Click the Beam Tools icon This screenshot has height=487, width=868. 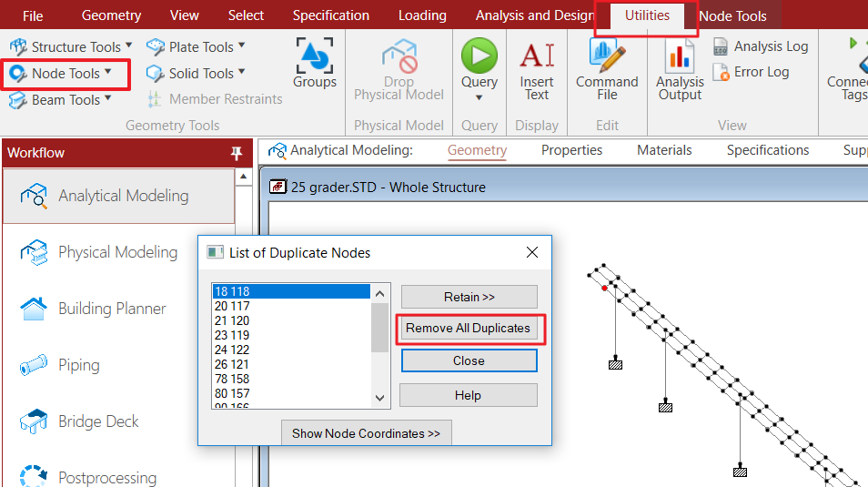click(18, 100)
